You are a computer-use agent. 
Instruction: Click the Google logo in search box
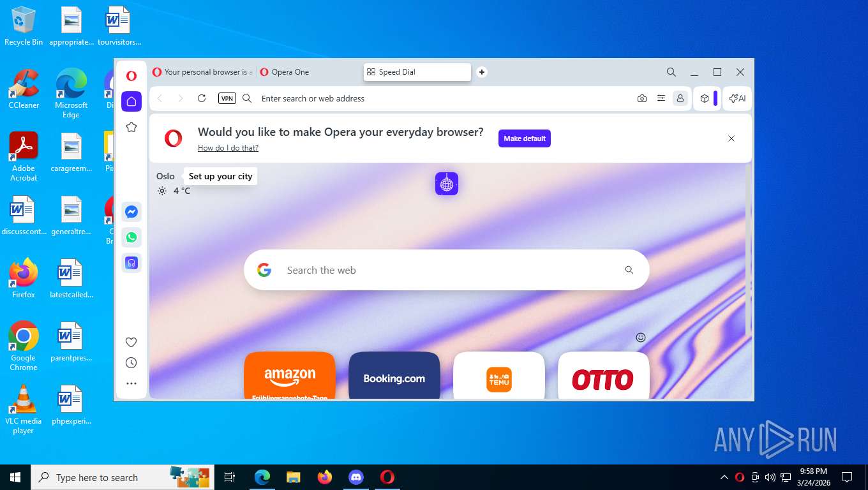tap(264, 270)
